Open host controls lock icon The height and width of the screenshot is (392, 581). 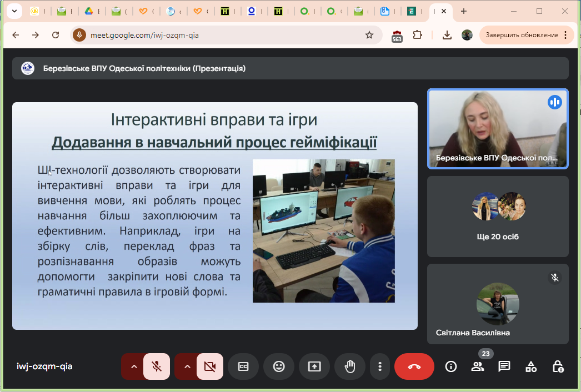click(x=558, y=366)
